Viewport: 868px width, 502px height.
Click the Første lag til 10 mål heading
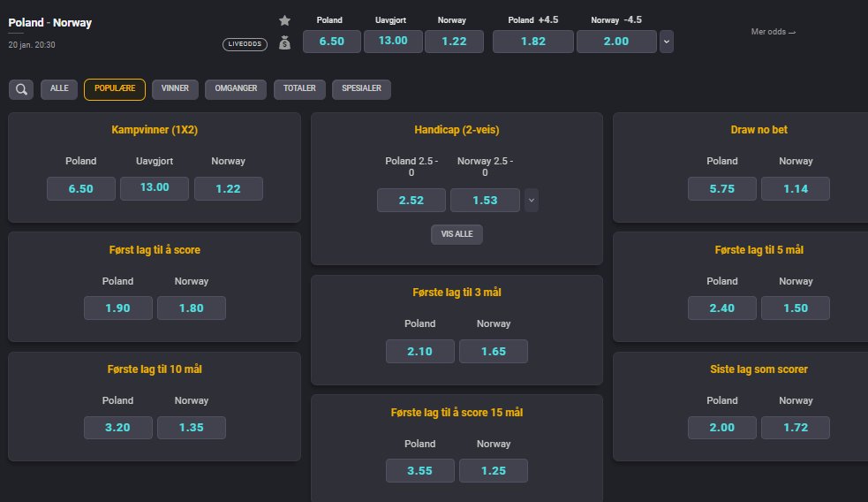pyautogui.click(x=155, y=369)
